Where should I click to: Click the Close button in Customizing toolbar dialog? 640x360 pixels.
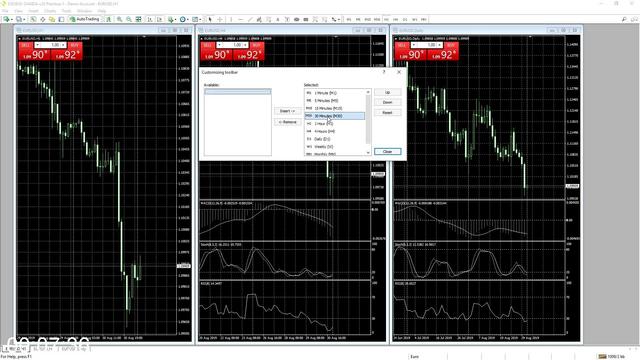click(x=387, y=151)
